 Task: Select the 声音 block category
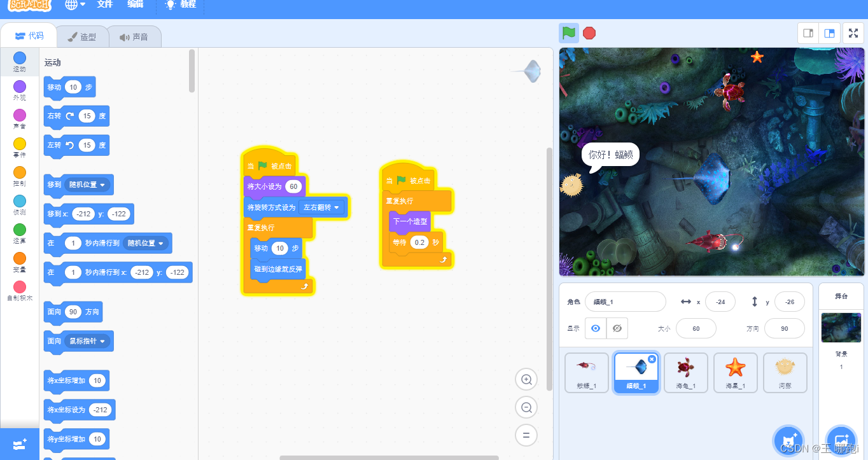pyautogui.click(x=20, y=119)
